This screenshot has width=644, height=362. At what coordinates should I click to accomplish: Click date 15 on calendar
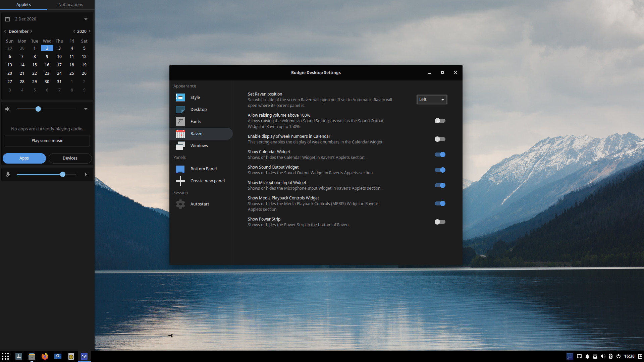[35, 65]
